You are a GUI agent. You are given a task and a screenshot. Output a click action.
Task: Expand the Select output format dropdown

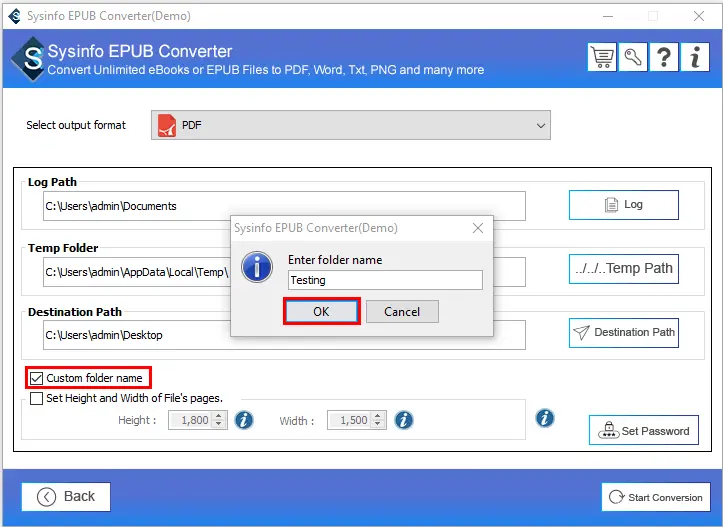pos(351,125)
